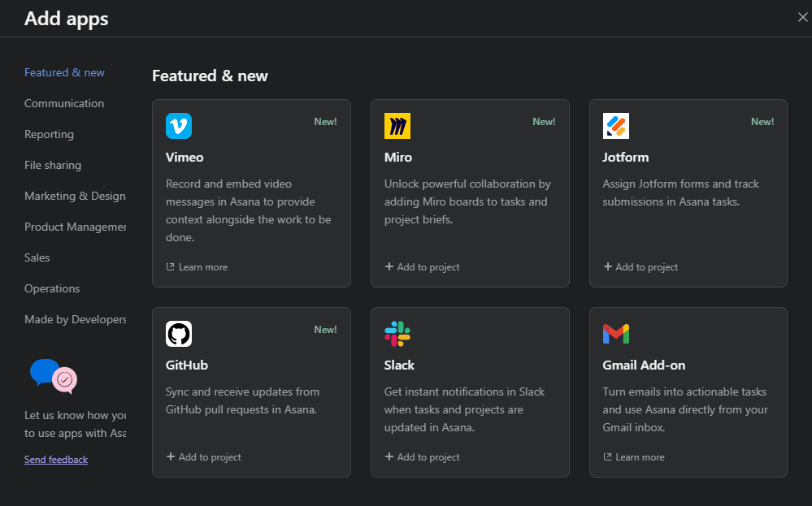The height and width of the screenshot is (506, 812).
Task: Click the Miro app logo
Action: 397,126
